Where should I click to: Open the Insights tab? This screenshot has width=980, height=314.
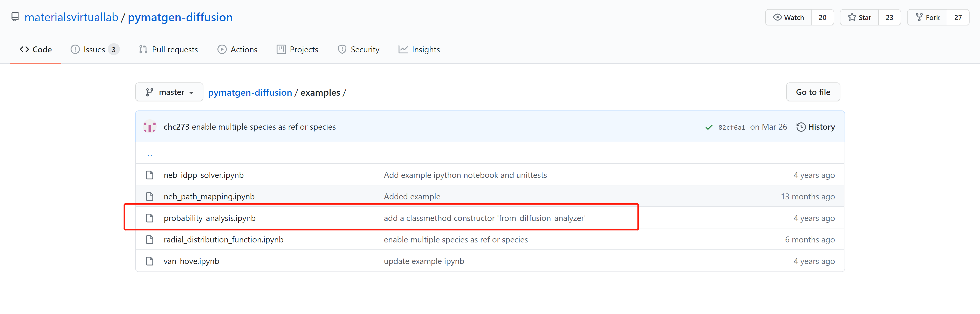pos(419,50)
